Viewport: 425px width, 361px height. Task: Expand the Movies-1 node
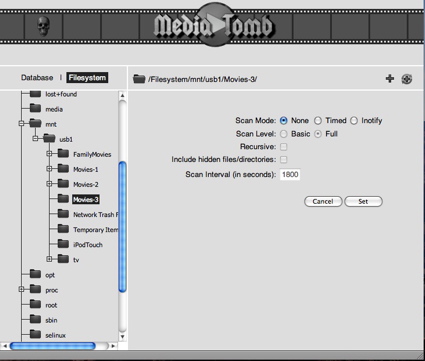tap(49, 169)
